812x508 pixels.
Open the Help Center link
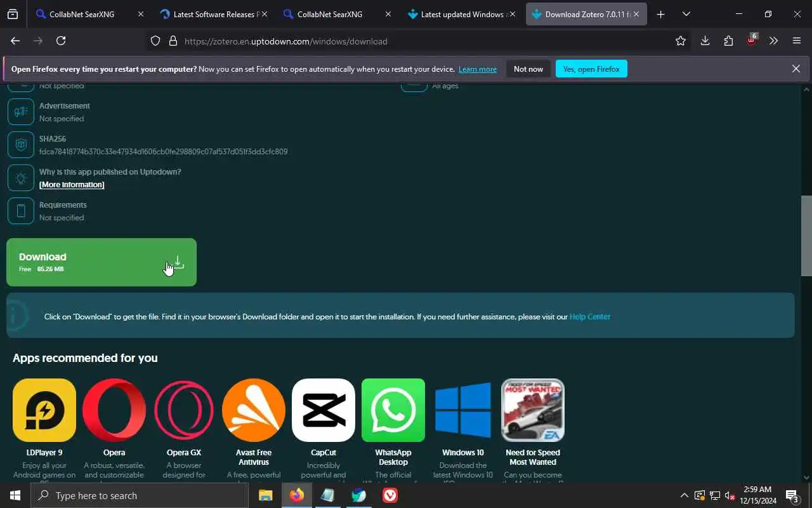pos(589,316)
